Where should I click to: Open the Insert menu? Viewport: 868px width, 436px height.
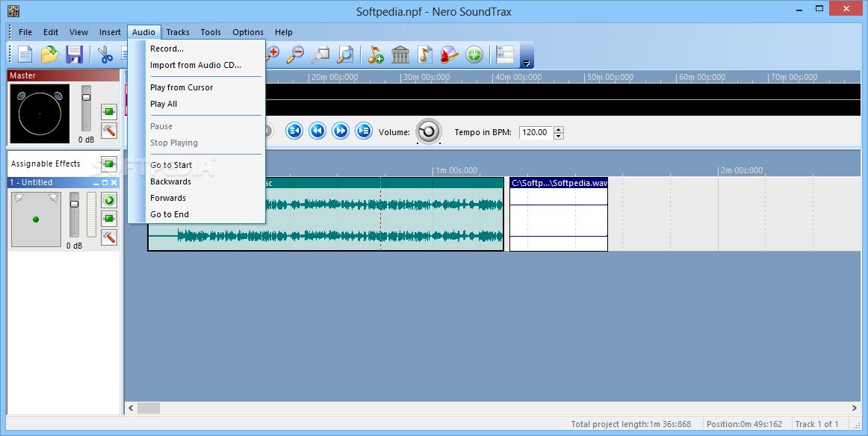(x=110, y=32)
